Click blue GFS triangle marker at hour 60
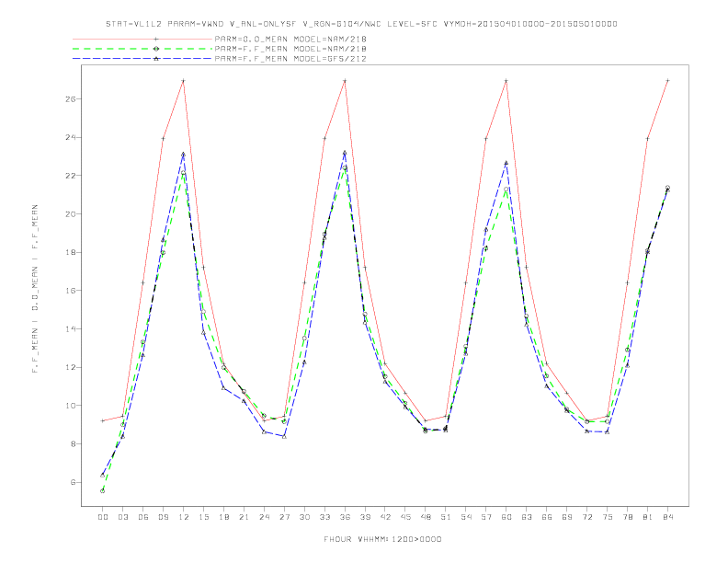This screenshot has width=728, height=563. [x=506, y=163]
